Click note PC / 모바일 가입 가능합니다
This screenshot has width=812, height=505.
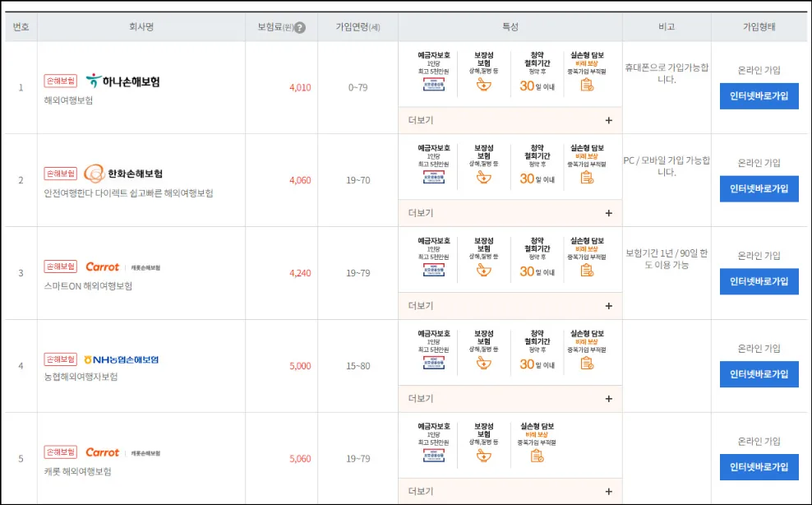click(x=667, y=166)
